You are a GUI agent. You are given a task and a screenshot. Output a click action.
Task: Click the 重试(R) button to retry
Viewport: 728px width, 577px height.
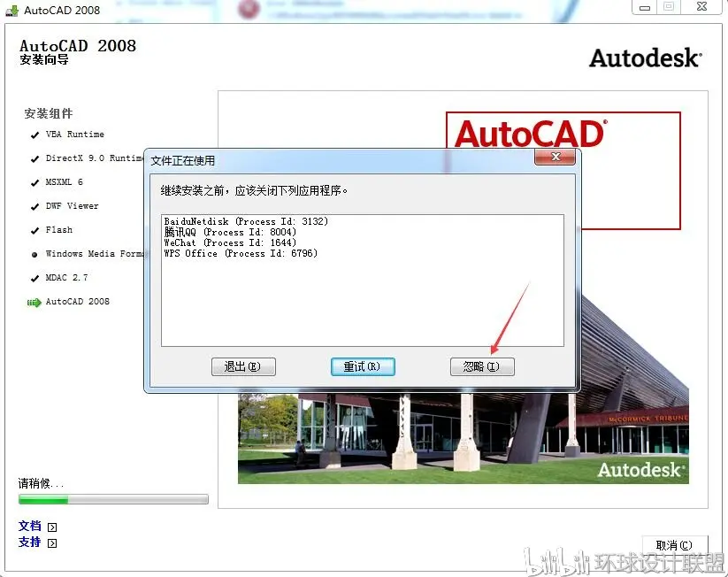click(363, 366)
